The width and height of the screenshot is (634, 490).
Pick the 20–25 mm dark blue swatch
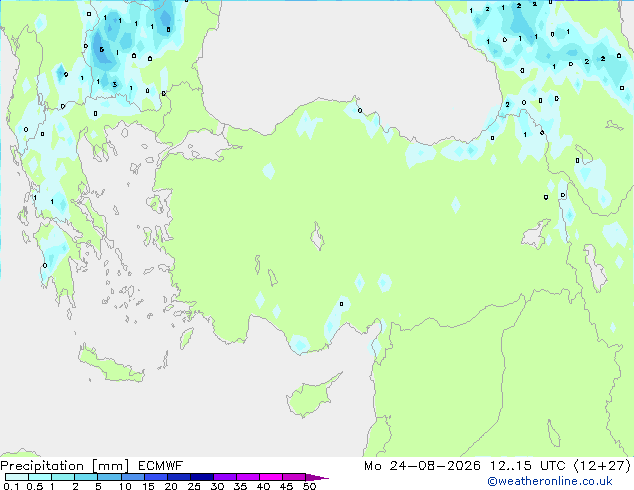[x=179, y=477]
